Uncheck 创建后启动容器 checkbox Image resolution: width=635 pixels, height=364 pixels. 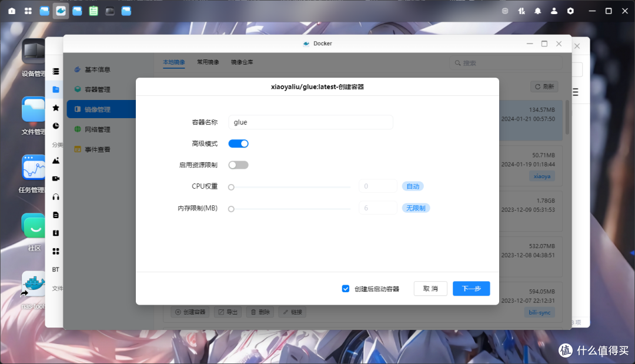[346, 289]
